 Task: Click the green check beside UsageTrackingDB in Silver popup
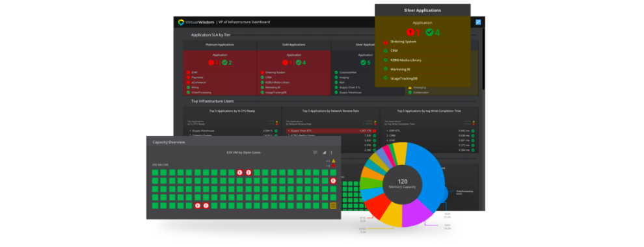385,78
